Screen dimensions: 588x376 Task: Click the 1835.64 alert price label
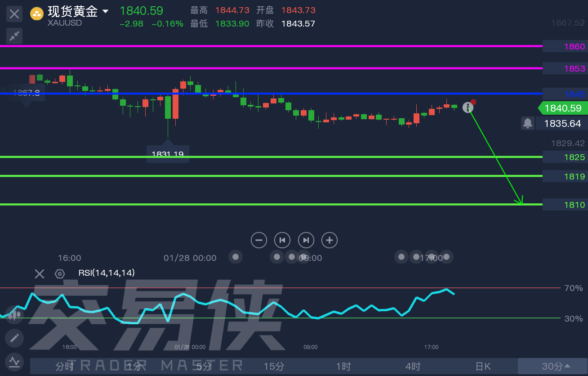(x=562, y=123)
